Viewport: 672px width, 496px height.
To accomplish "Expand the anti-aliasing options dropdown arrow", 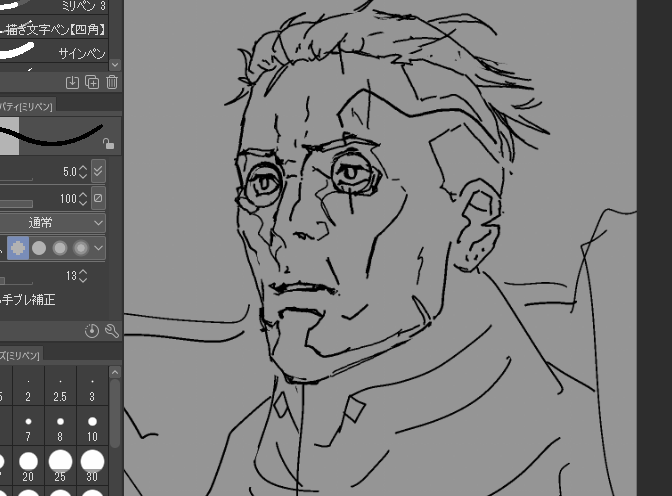I will tap(99, 248).
